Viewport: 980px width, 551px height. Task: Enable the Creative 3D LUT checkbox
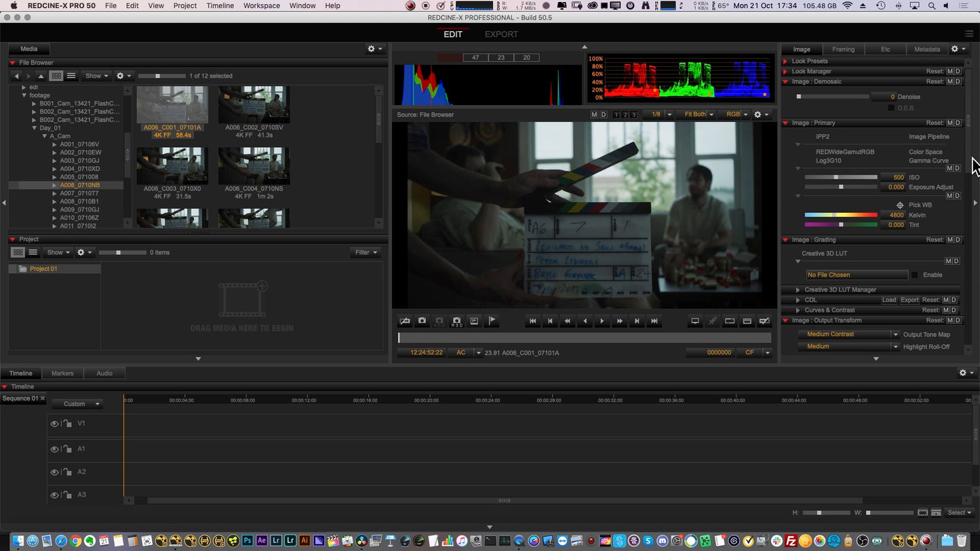(x=915, y=275)
